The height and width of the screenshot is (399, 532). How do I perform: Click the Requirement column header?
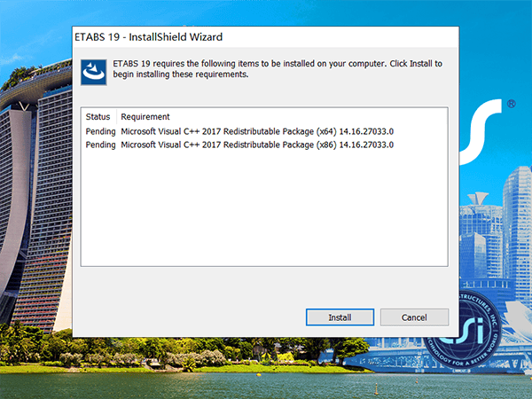click(x=145, y=117)
